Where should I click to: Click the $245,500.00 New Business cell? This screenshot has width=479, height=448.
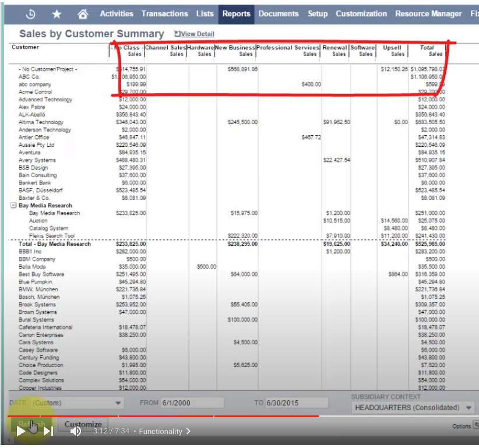[242, 122]
